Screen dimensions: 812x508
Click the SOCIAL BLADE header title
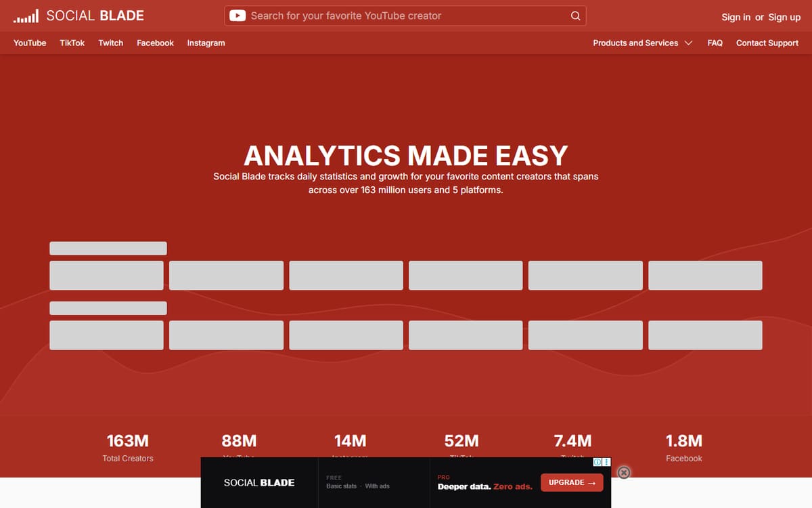pos(95,16)
